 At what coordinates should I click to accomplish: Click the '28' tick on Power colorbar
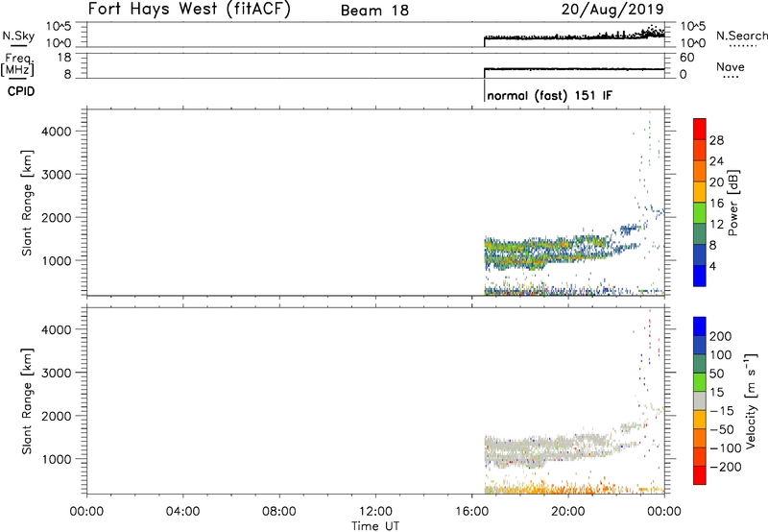716,140
